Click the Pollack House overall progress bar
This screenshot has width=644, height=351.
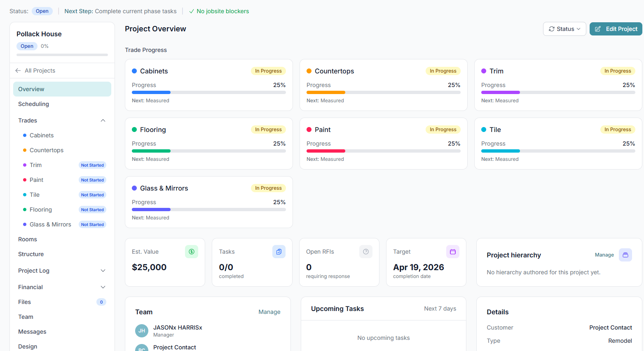62,55
